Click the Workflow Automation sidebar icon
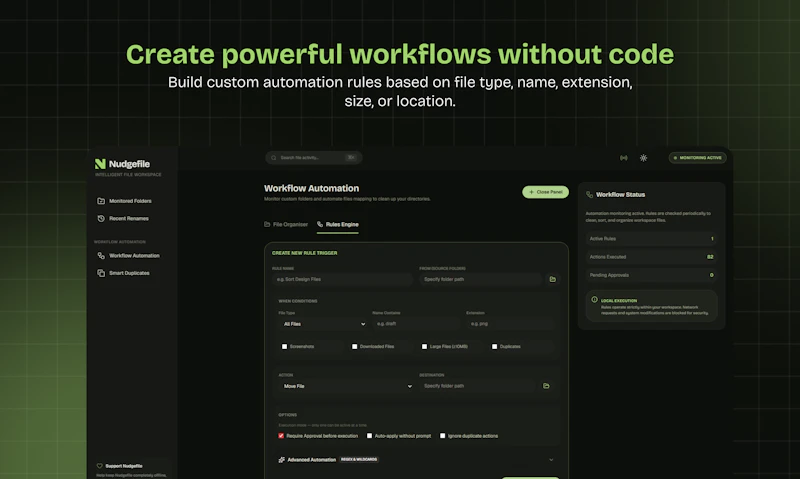Image resolution: width=800 pixels, height=479 pixels. pyautogui.click(x=101, y=256)
